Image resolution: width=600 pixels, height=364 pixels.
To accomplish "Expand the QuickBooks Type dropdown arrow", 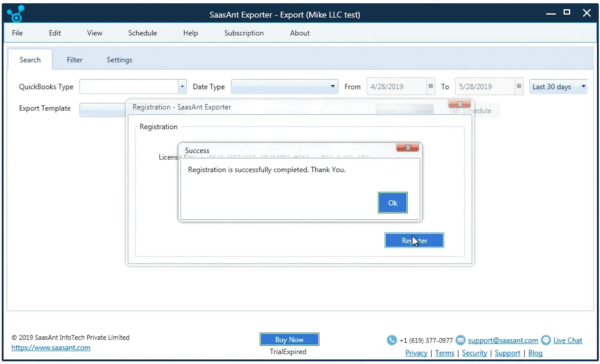I will point(182,87).
